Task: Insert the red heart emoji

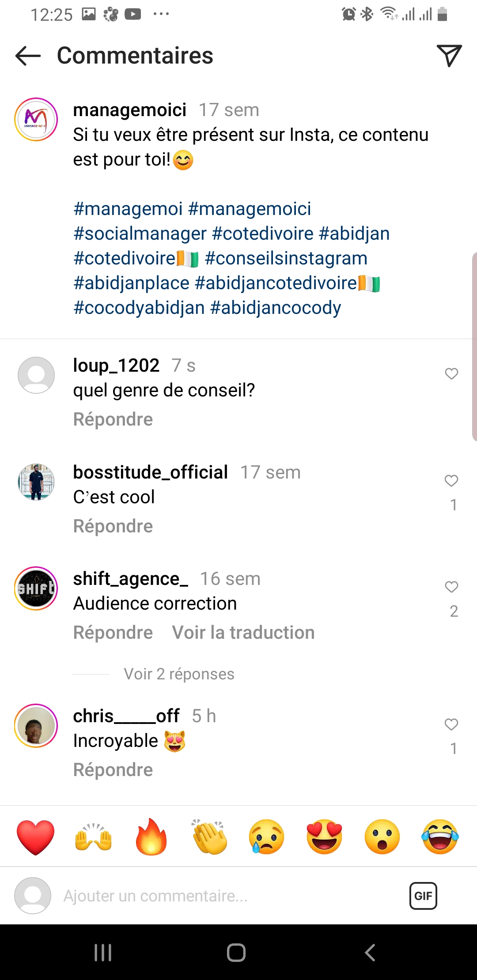Action: tap(35, 837)
